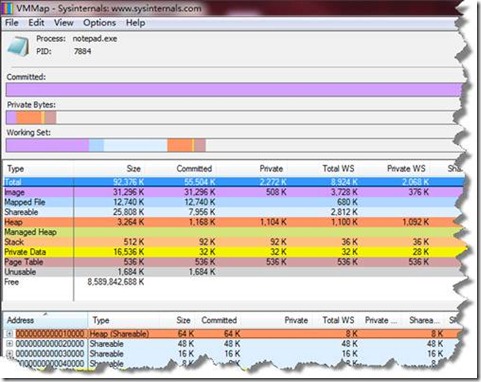This screenshot has height=382, width=481.
Task: Select the Heap (Shareable) details row
Action: coord(233,333)
